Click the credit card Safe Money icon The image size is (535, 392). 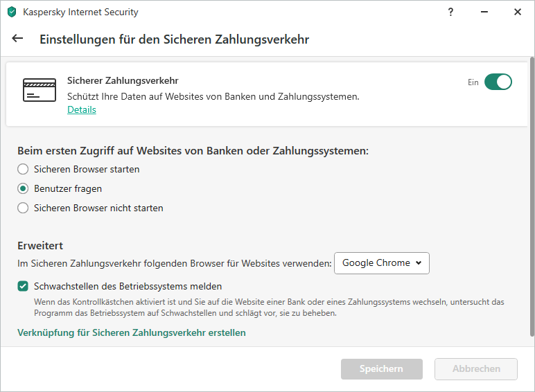pyautogui.click(x=40, y=90)
